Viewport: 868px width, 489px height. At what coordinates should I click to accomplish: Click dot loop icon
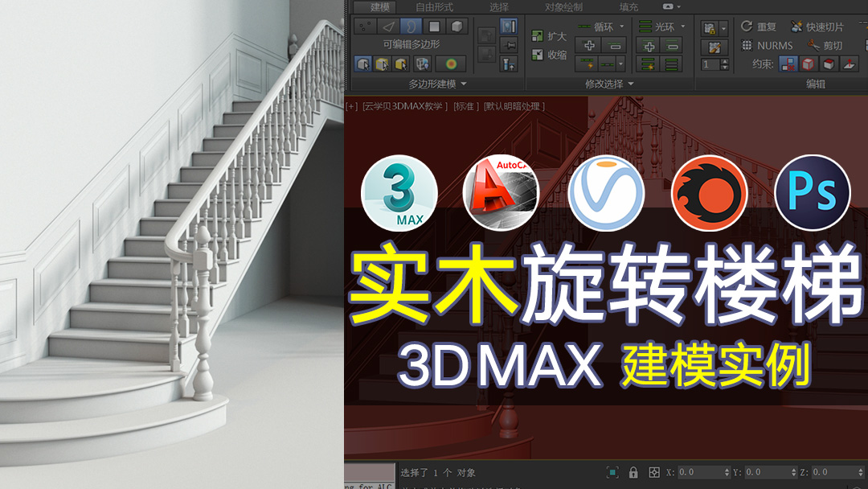608,64
